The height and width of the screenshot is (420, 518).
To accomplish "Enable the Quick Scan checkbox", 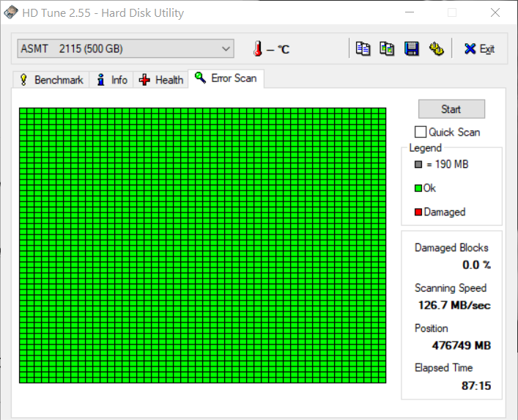I will pos(421,132).
